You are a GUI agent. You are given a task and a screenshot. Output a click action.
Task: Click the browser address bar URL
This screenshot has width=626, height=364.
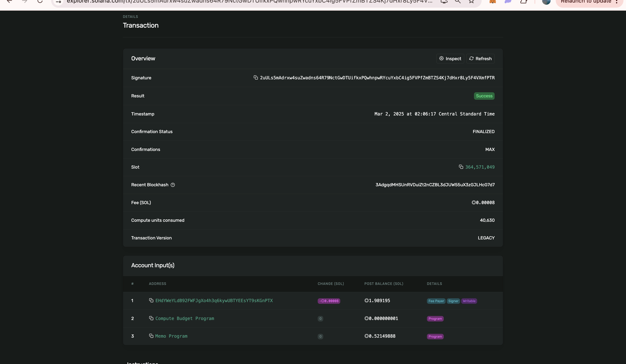tap(248, 2)
